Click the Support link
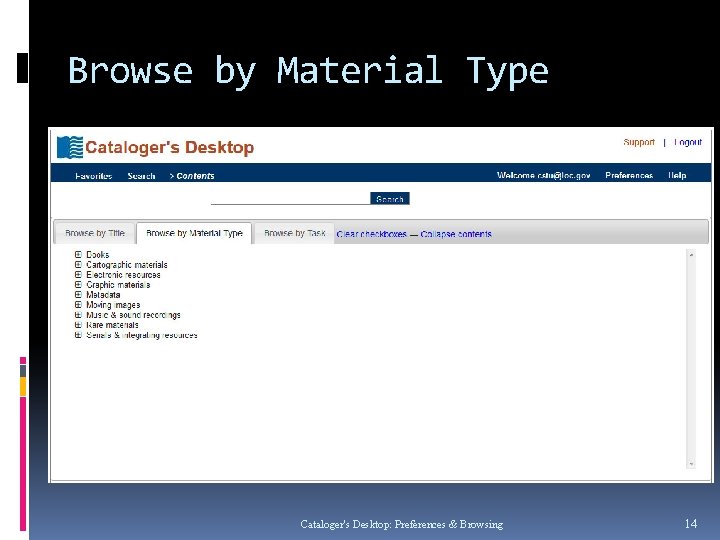720x540 pixels. pyautogui.click(x=639, y=142)
